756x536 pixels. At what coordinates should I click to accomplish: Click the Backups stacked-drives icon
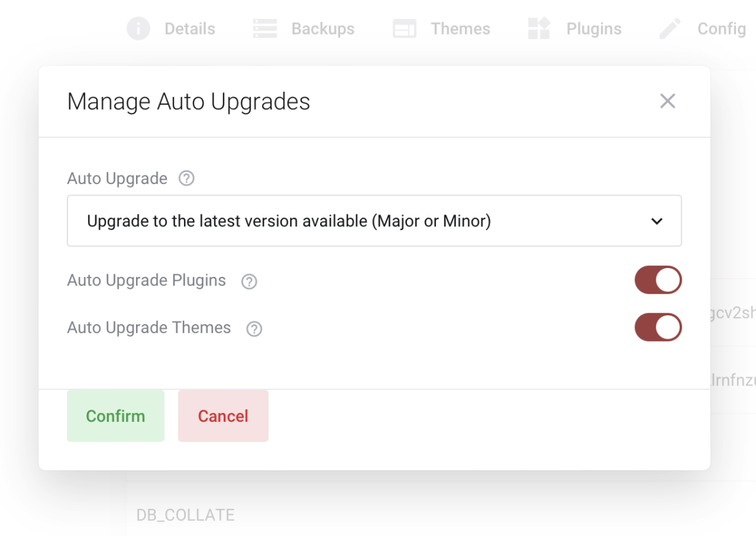pos(265,28)
